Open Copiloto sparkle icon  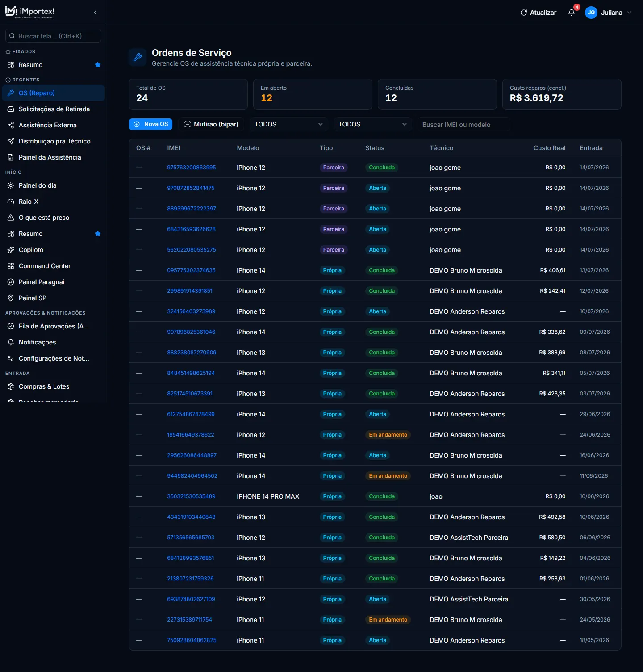11,250
